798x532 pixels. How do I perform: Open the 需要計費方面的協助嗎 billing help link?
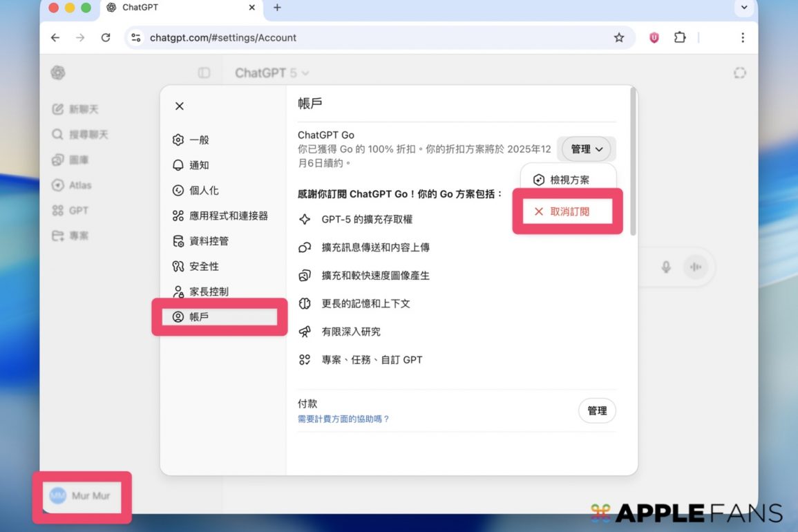tap(343, 419)
